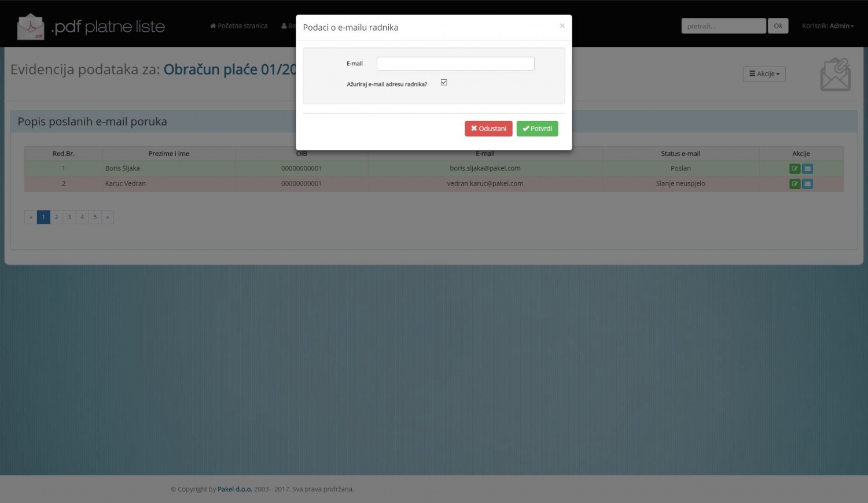
Task: Click green edit icon for Boris Šljaka
Action: pos(795,169)
